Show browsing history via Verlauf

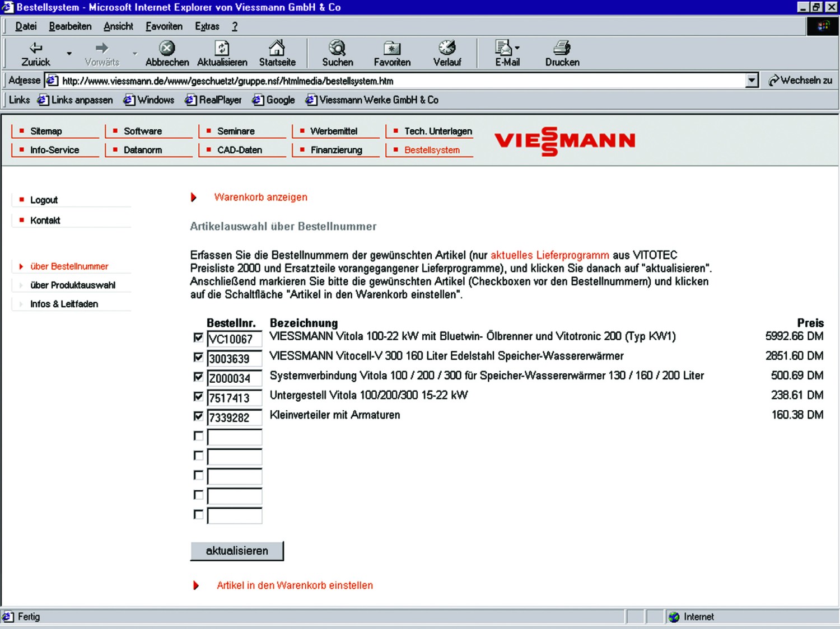point(447,54)
